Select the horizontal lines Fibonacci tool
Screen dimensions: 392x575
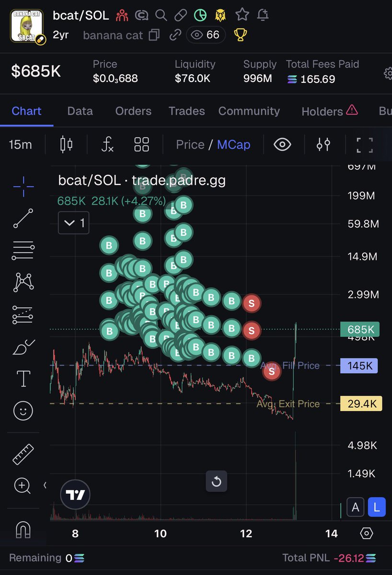click(x=23, y=251)
